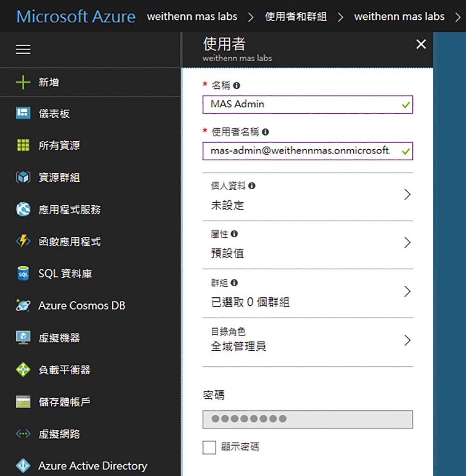Image resolution: width=466 pixels, height=476 pixels.
Task: Click the last breadcrumb chevron at right
Action: (458, 17)
